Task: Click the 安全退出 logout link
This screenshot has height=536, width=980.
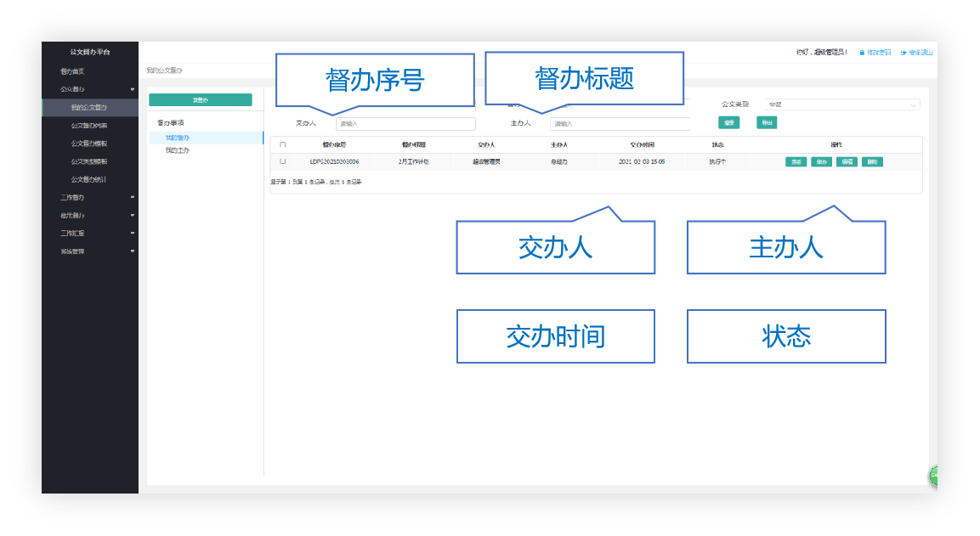Action: coord(921,52)
